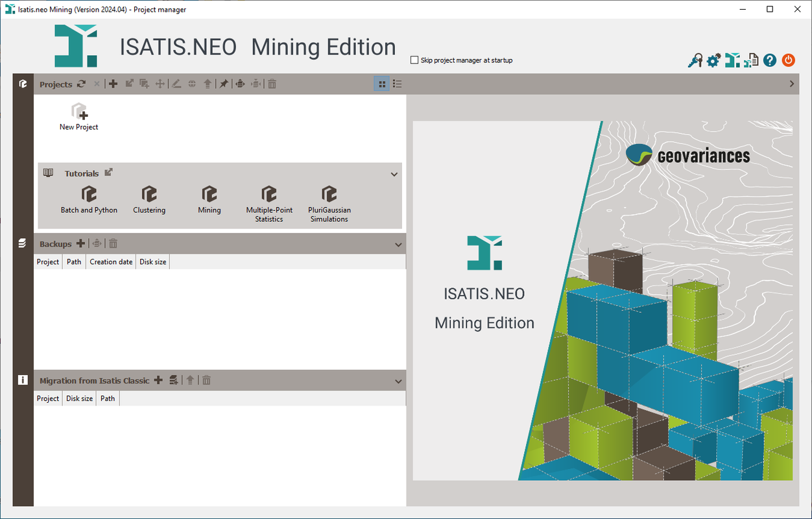Click the Isatis document icon beside help
The width and height of the screenshot is (812, 519).
click(x=751, y=60)
